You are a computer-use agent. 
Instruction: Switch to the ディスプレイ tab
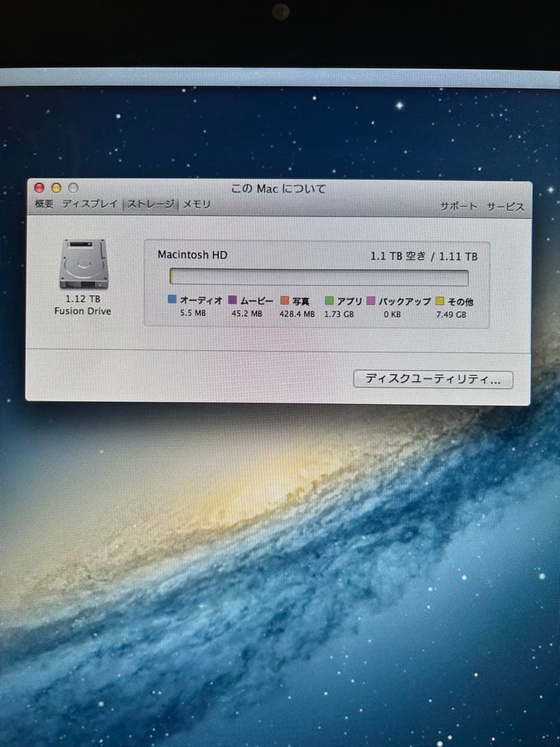(x=91, y=204)
